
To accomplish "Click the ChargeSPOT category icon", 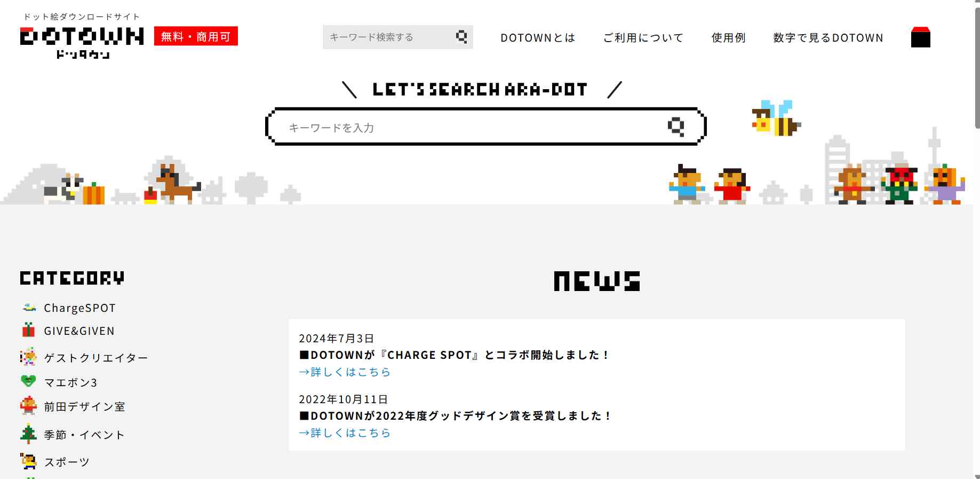I will pos(29,308).
